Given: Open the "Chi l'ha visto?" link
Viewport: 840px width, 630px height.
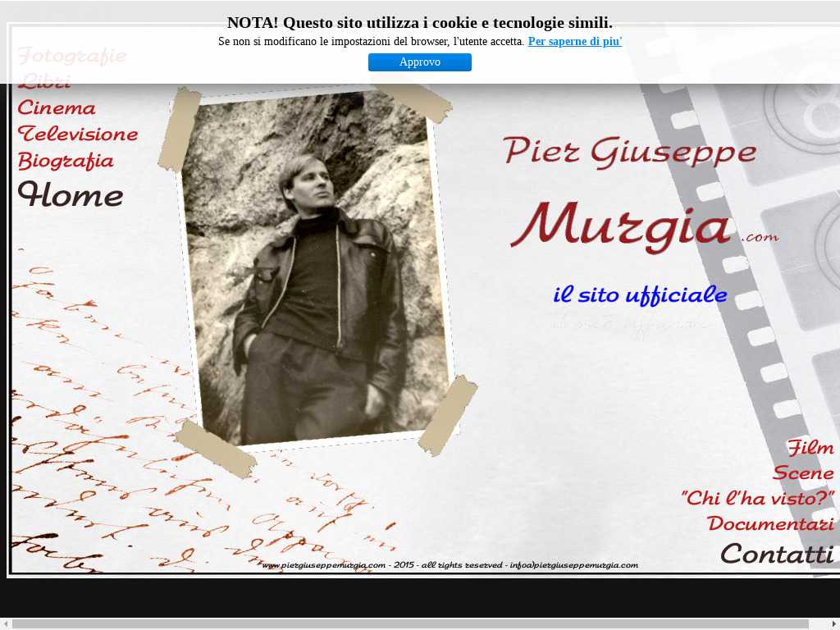Looking at the screenshot, I should (757, 498).
